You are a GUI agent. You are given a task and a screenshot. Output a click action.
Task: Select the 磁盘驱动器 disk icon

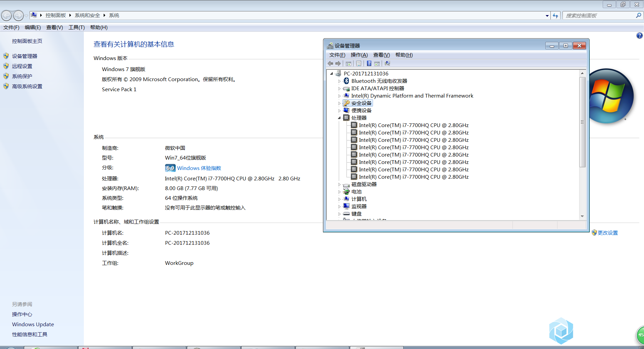click(346, 184)
